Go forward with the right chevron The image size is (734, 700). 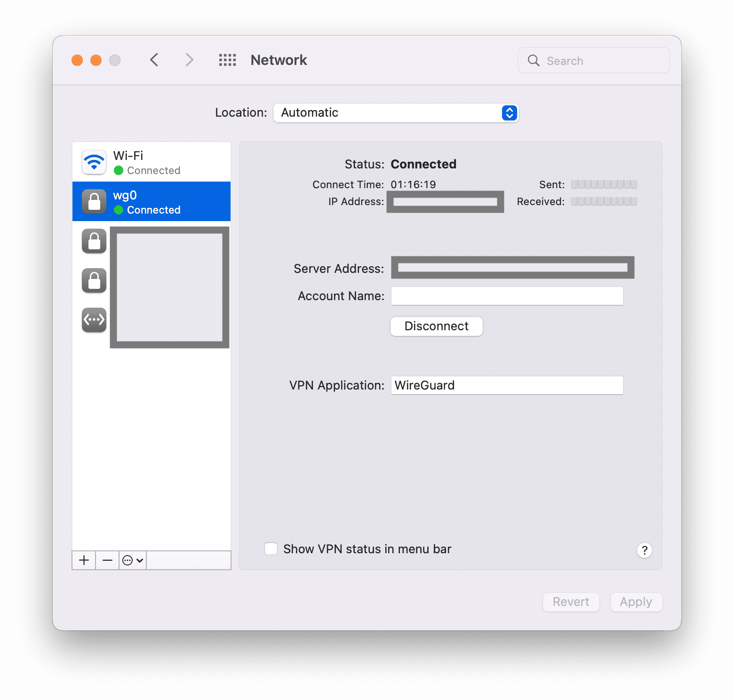(x=189, y=60)
